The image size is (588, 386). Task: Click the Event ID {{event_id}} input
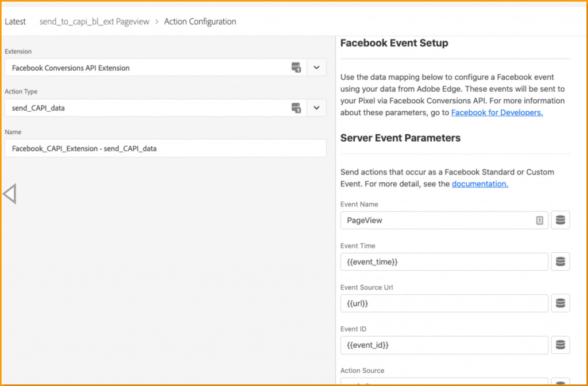pyautogui.click(x=444, y=345)
